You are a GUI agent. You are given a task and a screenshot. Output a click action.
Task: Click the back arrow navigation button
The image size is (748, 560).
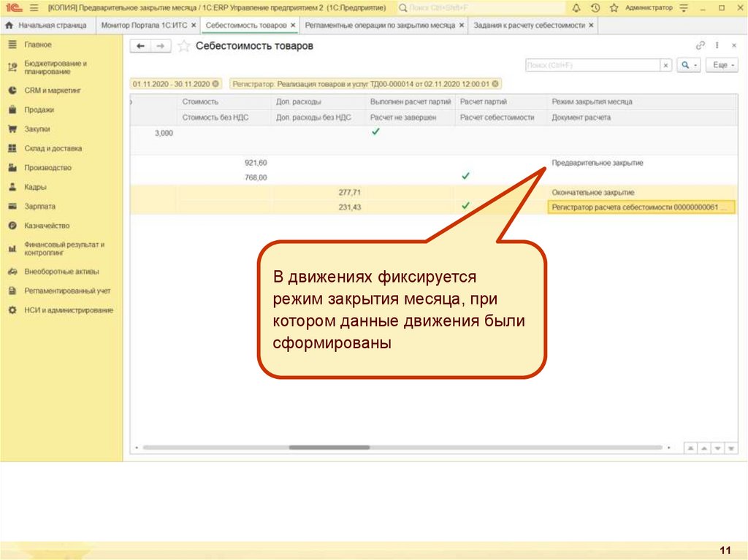click(140, 46)
